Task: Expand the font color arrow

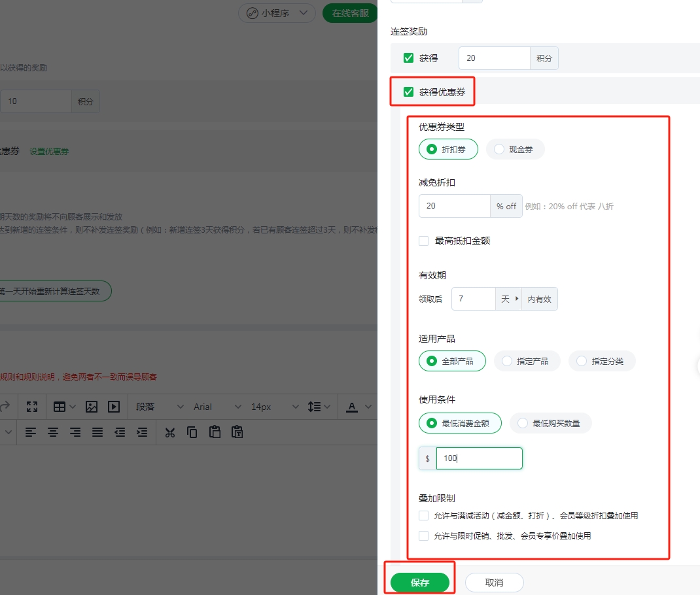Action: [368, 406]
